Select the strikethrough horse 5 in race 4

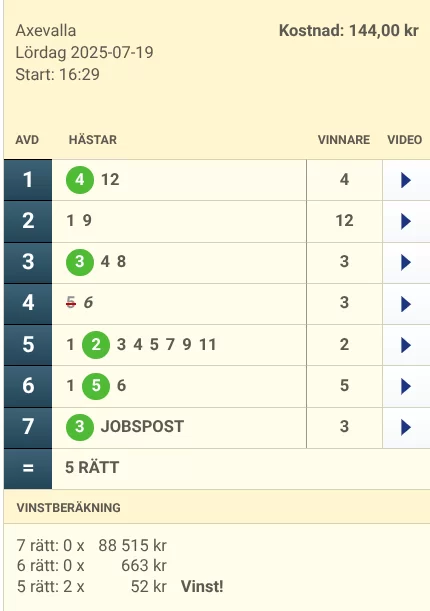(70, 302)
